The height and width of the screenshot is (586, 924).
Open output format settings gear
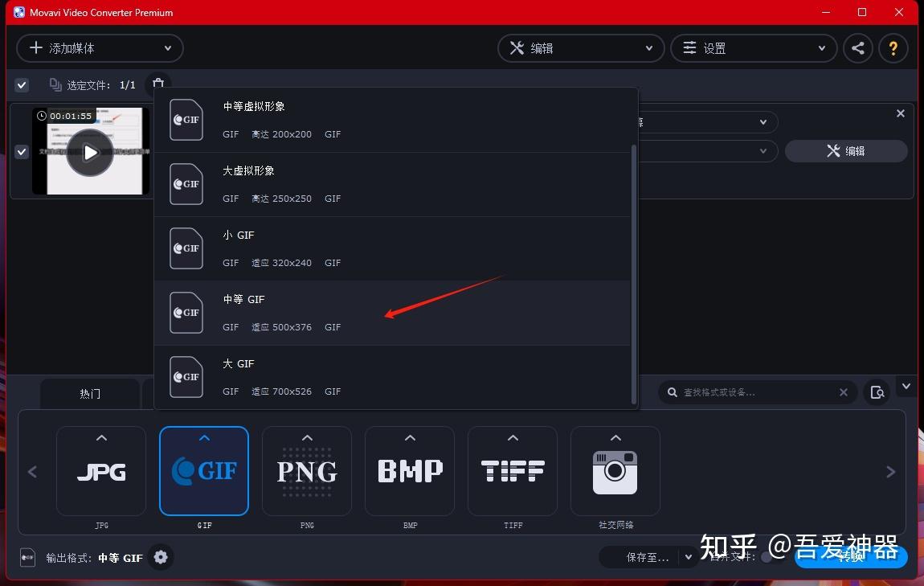pos(160,557)
